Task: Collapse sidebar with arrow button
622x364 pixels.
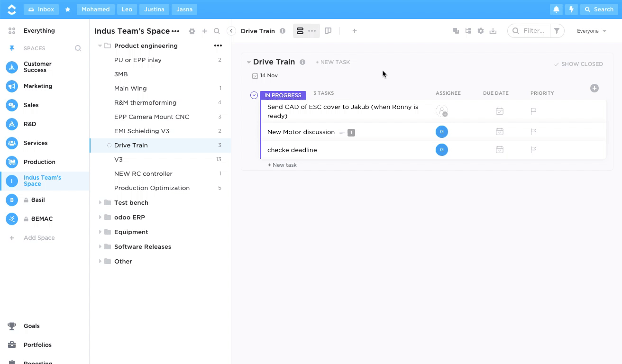Action: click(231, 31)
